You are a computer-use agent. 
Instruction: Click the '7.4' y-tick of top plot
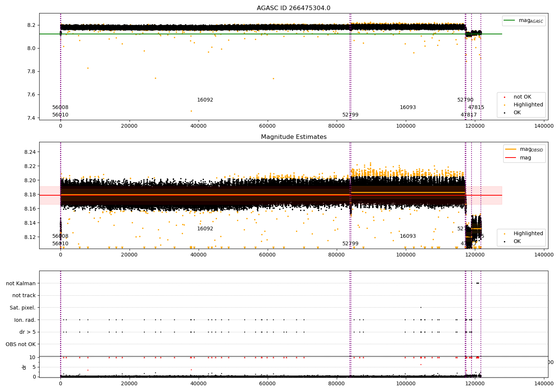point(31,118)
